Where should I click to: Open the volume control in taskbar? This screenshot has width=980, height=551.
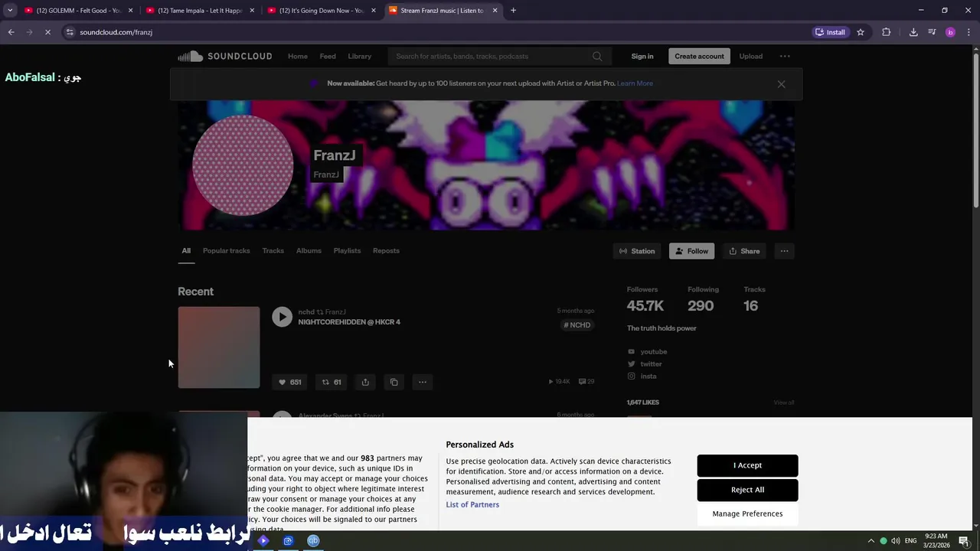(895, 541)
